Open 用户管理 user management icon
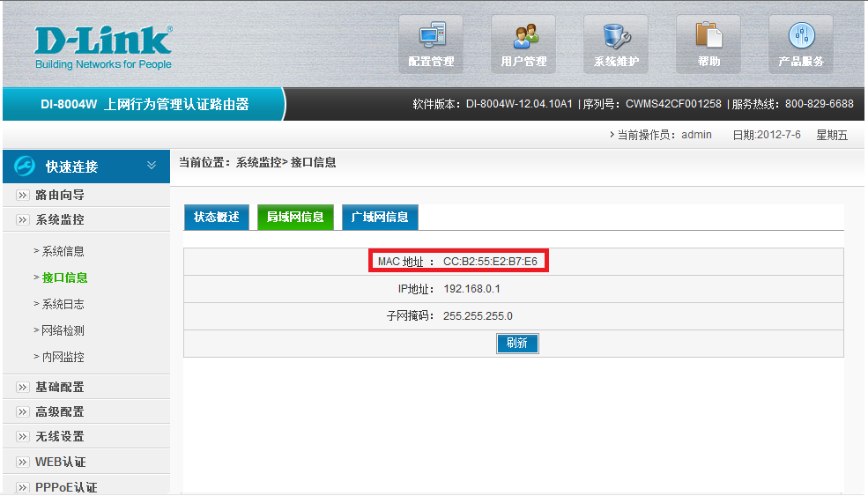Screen dimensions: 868x496 (523, 44)
